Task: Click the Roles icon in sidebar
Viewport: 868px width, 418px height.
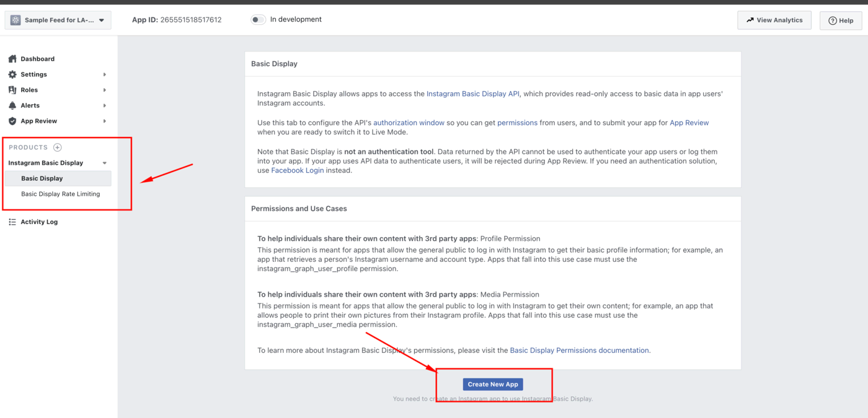Action: pyautogui.click(x=12, y=90)
